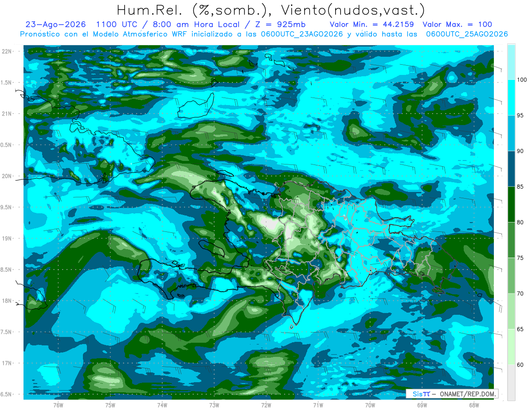Click the date '23-Ago-2026'

click(x=55, y=25)
